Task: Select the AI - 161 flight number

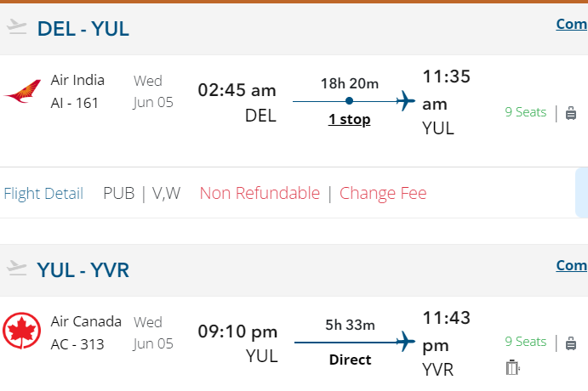Action: tap(75, 103)
